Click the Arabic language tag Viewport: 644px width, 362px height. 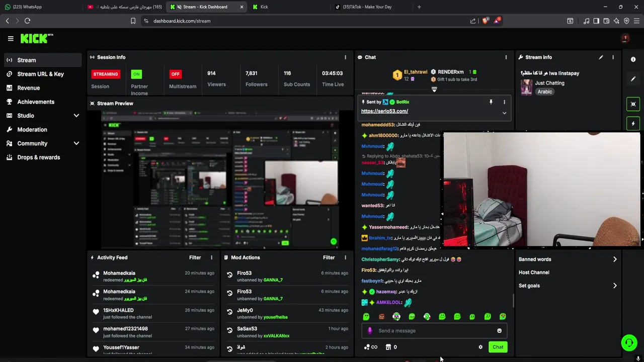coord(544,92)
